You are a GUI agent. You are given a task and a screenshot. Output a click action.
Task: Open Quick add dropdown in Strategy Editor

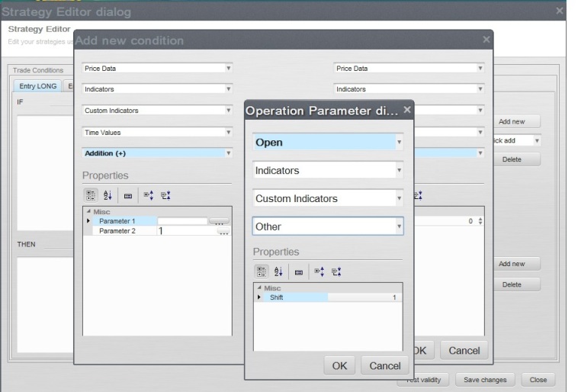tap(537, 140)
